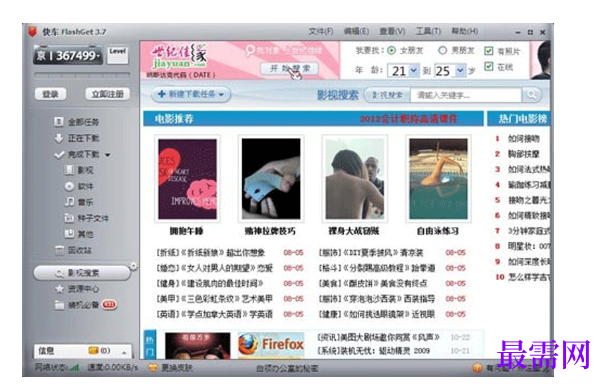609x386 pixels.
Task: Click the network status signal bars icon
Action: click(74, 367)
